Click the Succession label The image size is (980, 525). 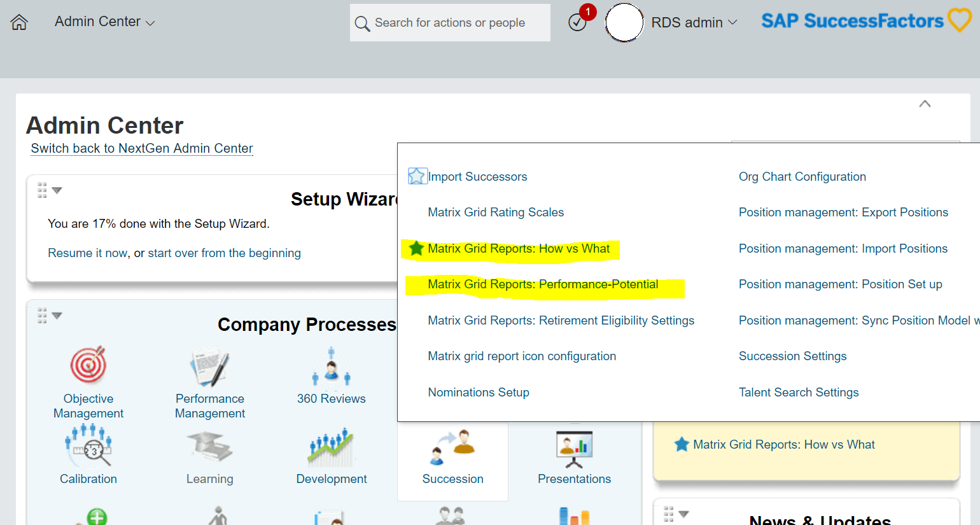point(453,479)
